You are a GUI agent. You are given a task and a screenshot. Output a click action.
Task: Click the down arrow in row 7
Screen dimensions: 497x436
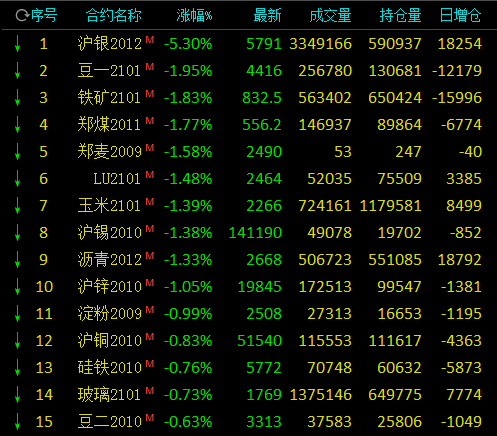tap(17, 206)
